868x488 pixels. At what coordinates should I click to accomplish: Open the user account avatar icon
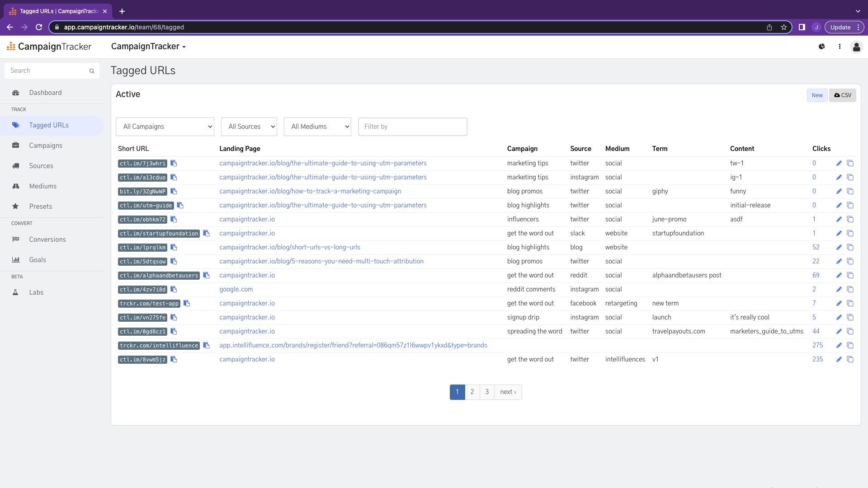(856, 47)
